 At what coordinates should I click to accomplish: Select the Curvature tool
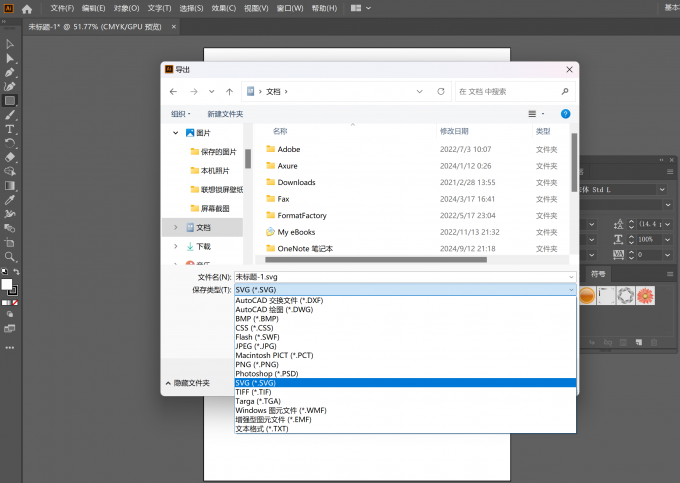[x=10, y=87]
